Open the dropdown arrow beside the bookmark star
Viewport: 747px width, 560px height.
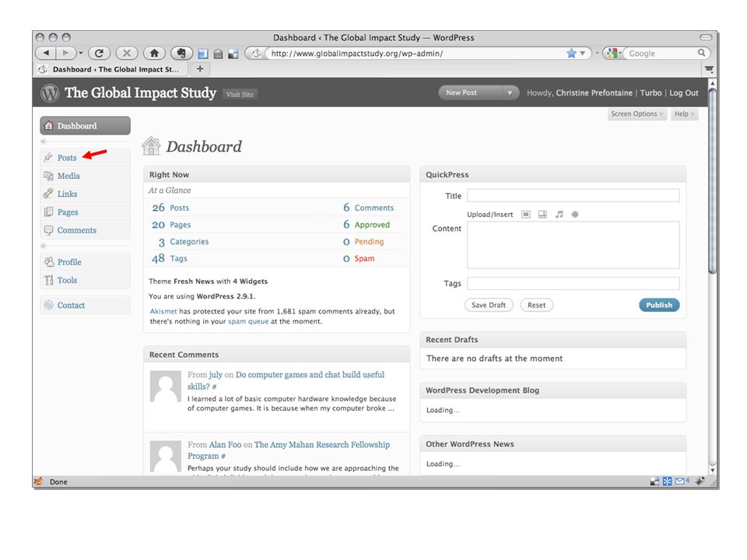pos(582,54)
